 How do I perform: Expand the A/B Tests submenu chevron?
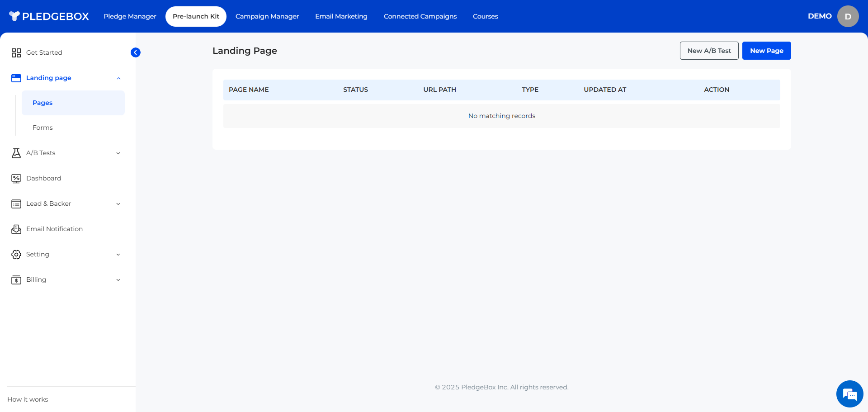pyautogui.click(x=118, y=153)
